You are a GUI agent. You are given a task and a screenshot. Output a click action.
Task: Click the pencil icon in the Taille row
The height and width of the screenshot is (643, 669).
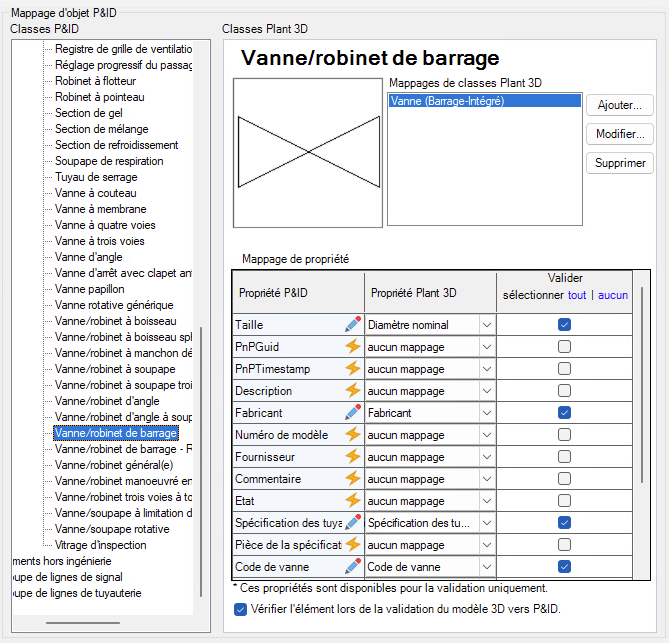point(353,325)
